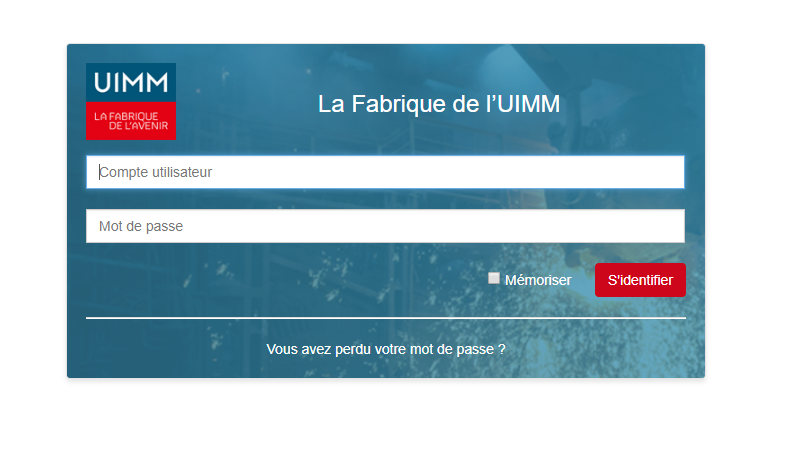Click the red S'identifier button

(x=640, y=280)
